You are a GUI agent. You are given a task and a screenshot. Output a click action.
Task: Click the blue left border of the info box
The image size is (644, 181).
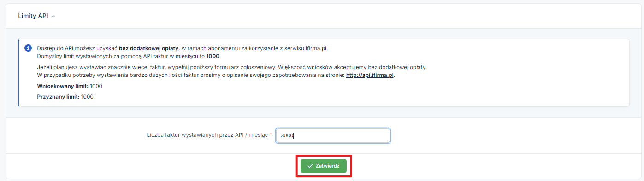(18, 73)
